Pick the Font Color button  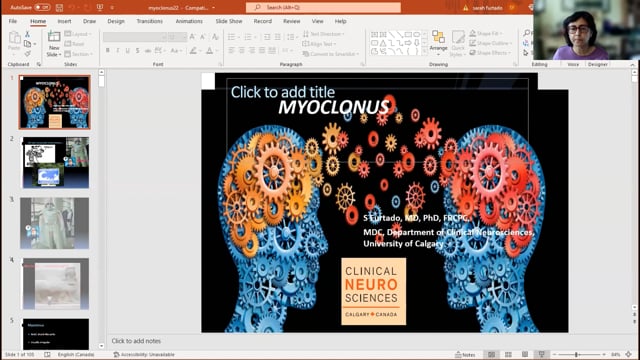coord(209,51)
